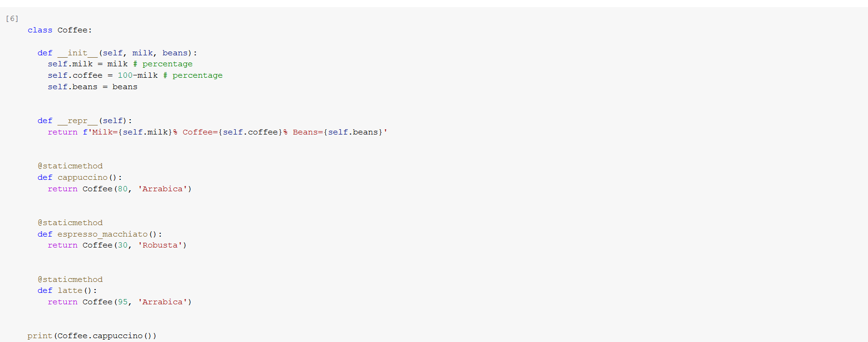Click 'Beans={self.beans}' in the return string
The height and width of the screenshot is (342, 868).
[x=338, y=132]
